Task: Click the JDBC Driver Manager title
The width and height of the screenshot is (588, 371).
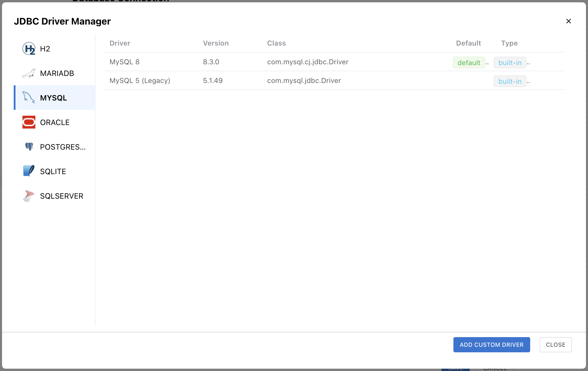Action: tap(62, 21)
